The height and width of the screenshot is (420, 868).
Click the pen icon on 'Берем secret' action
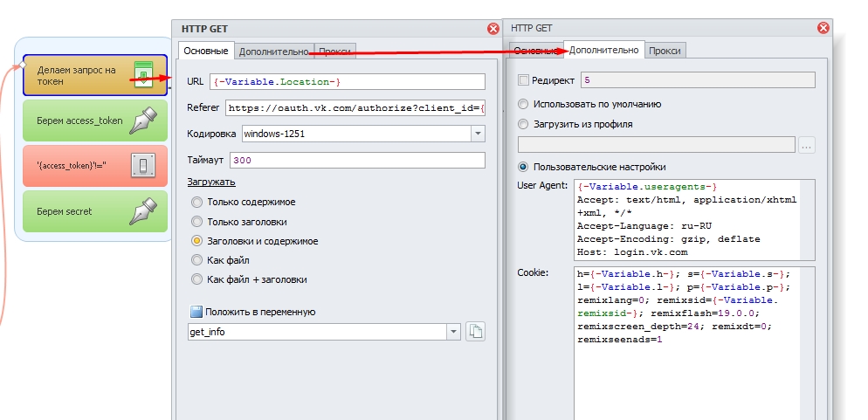pyautogui.click(x=143, y=211)
